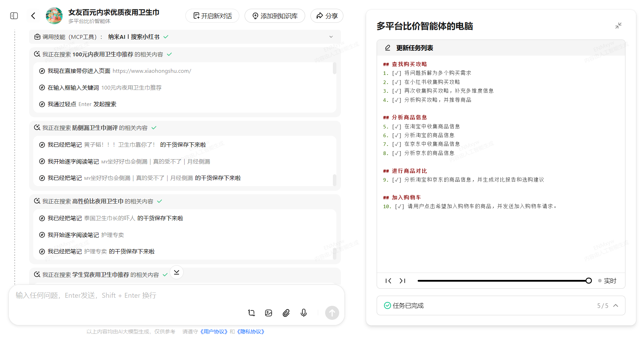Click the crop screenshot icon in input bar
Screen dimensions: 644x338
point(252,313)
